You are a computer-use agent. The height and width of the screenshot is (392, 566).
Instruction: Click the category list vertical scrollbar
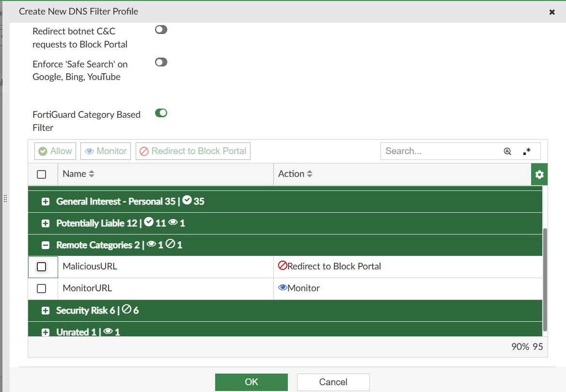coord(545,280)
